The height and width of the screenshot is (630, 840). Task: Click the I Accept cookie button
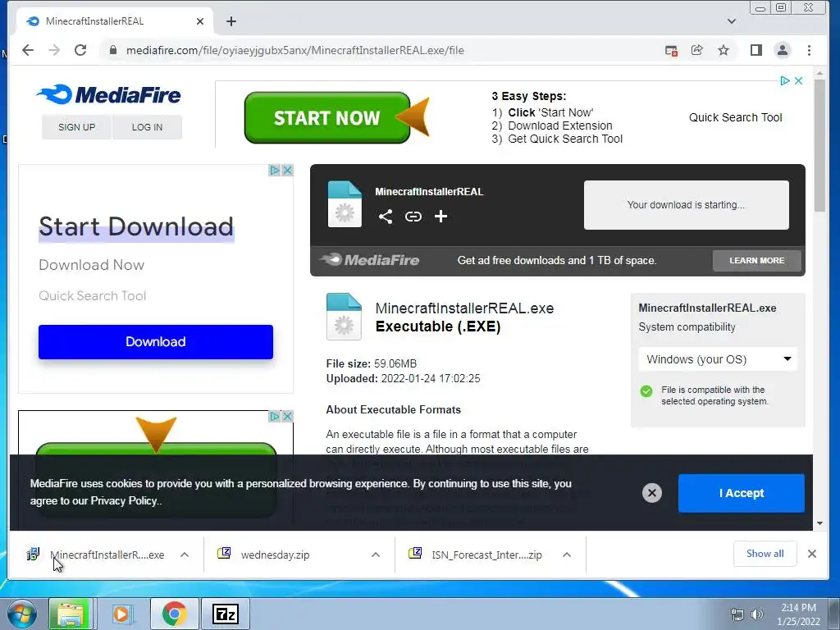click(742, 493)
